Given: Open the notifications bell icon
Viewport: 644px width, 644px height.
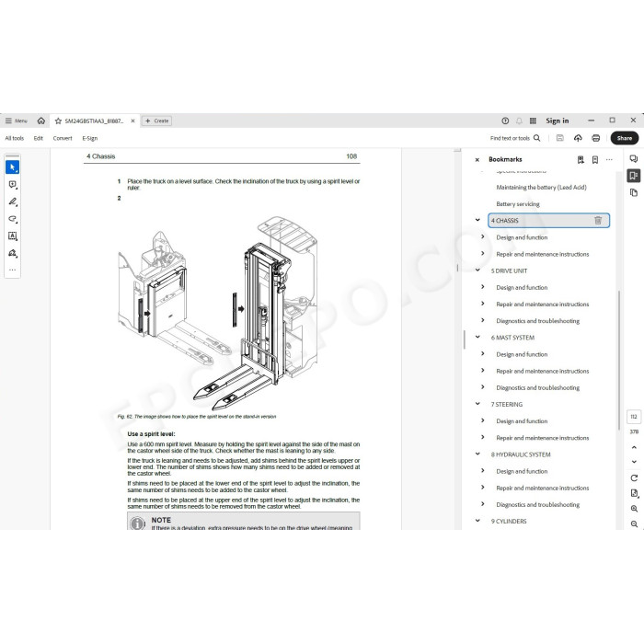Looking at the screenshot, I should click(519, 121).
